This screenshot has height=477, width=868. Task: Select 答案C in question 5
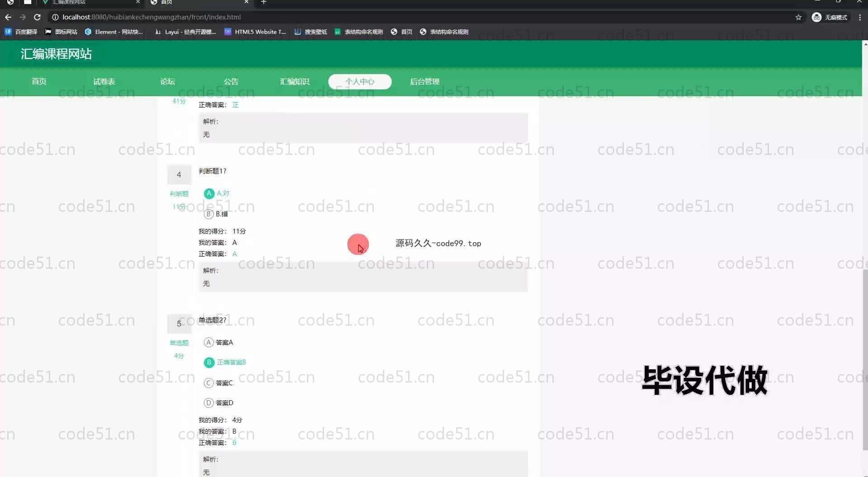(x=219, y=383)
